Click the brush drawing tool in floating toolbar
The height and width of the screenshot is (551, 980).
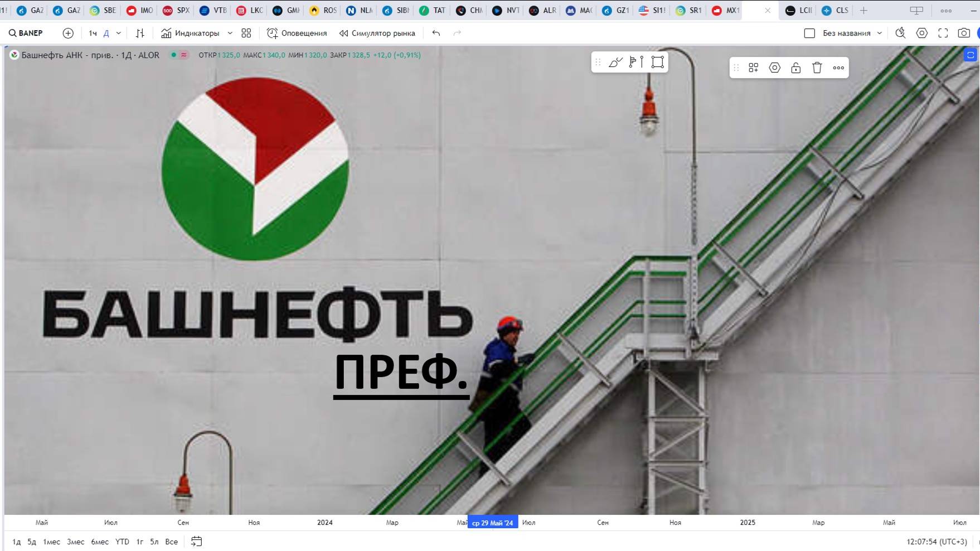[x=615, y=62]
